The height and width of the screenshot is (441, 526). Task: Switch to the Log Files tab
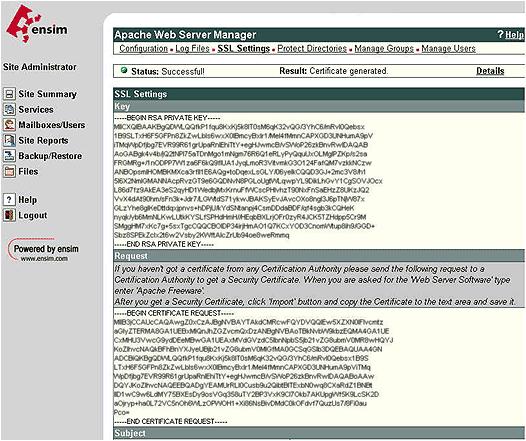[x=192, y=49]
